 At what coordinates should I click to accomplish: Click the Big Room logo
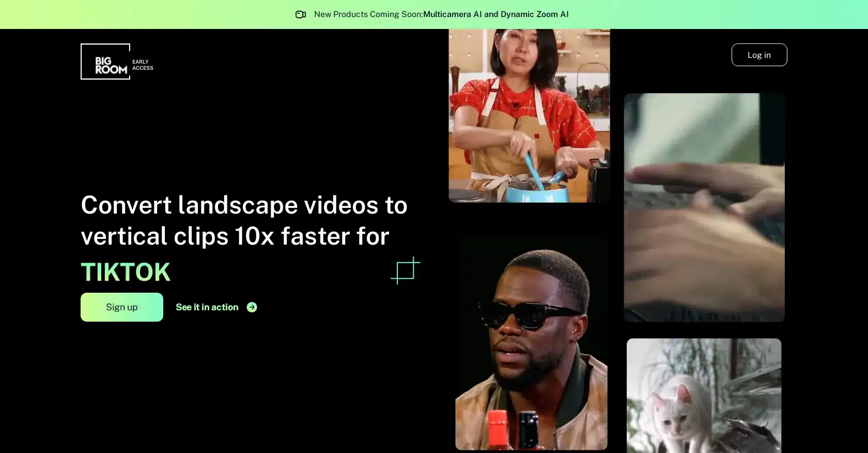105,62
